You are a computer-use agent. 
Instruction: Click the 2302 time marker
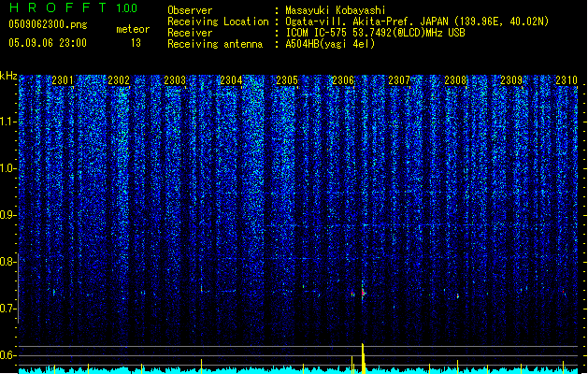119,80
